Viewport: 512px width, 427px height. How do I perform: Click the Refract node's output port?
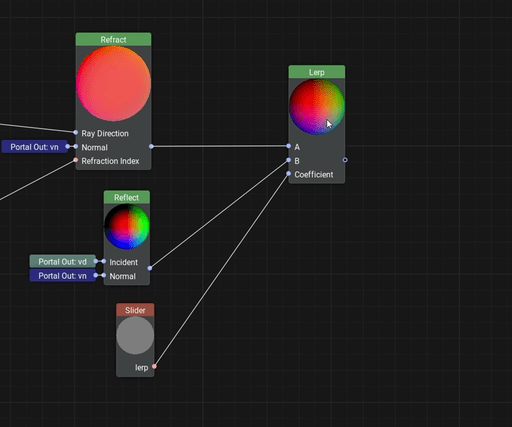click(151, 146)
